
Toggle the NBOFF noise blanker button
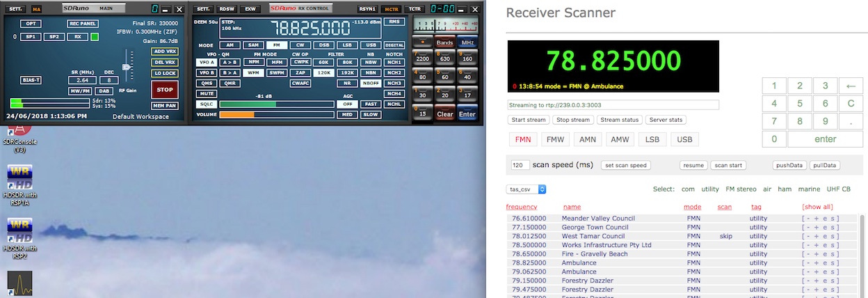click(370, 83)
